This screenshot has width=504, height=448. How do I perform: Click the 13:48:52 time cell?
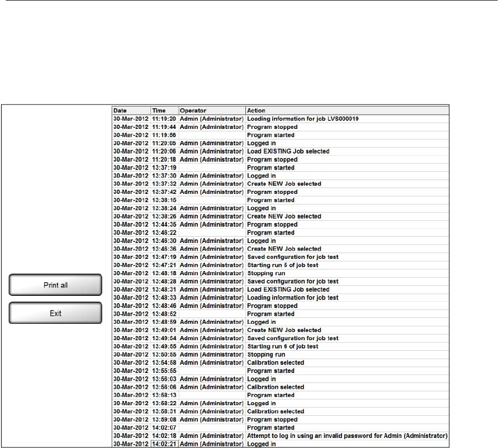(x=164, y=314)
